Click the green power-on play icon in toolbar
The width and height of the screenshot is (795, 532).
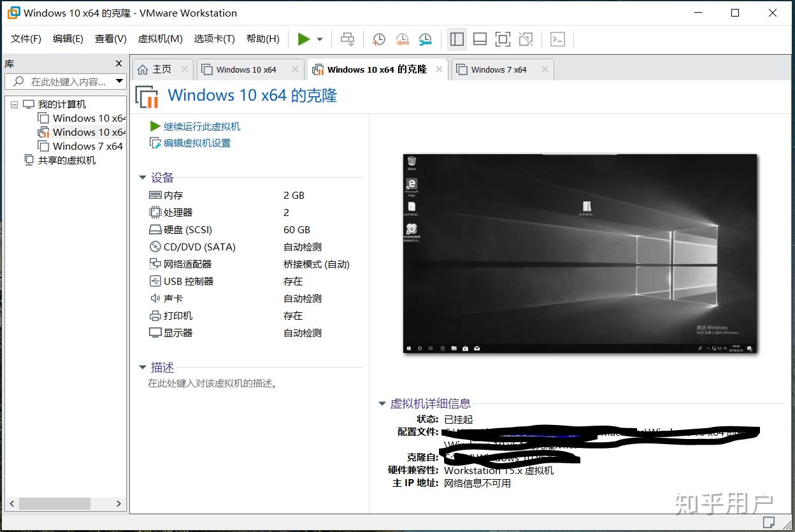(304, 39)
